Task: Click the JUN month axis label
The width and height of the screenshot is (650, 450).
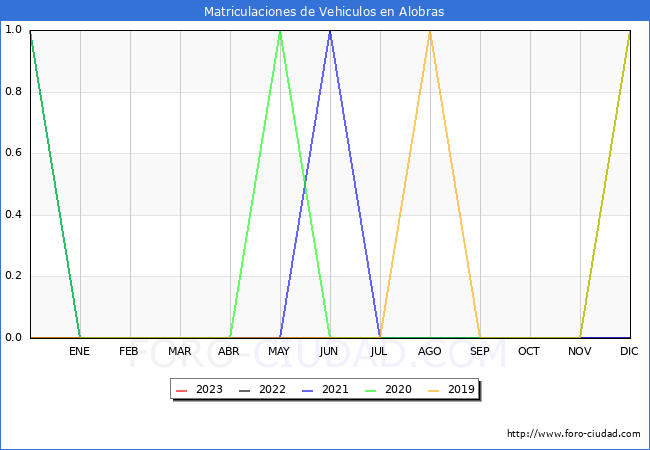Action: click(329, 351)
